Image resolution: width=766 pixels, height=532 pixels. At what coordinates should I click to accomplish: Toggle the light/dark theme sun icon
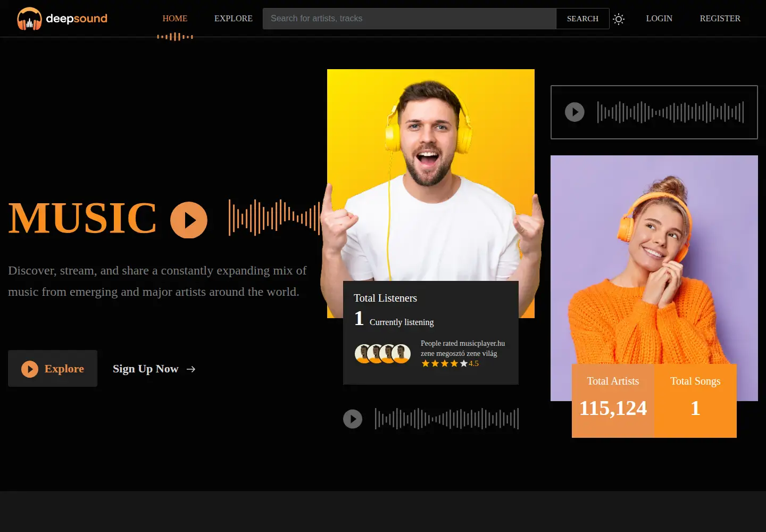618,19
